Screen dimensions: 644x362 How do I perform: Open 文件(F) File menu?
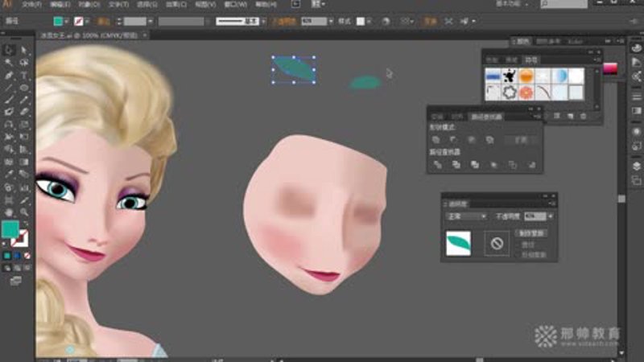[x=32, y=4]
